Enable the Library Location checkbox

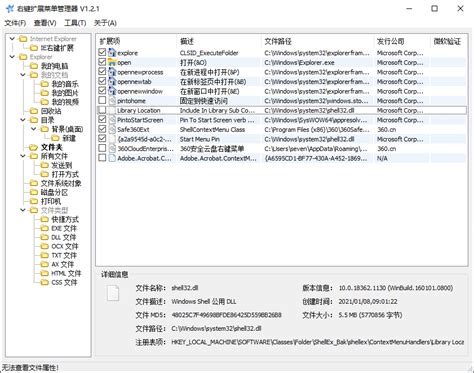(x=102, y=110)
